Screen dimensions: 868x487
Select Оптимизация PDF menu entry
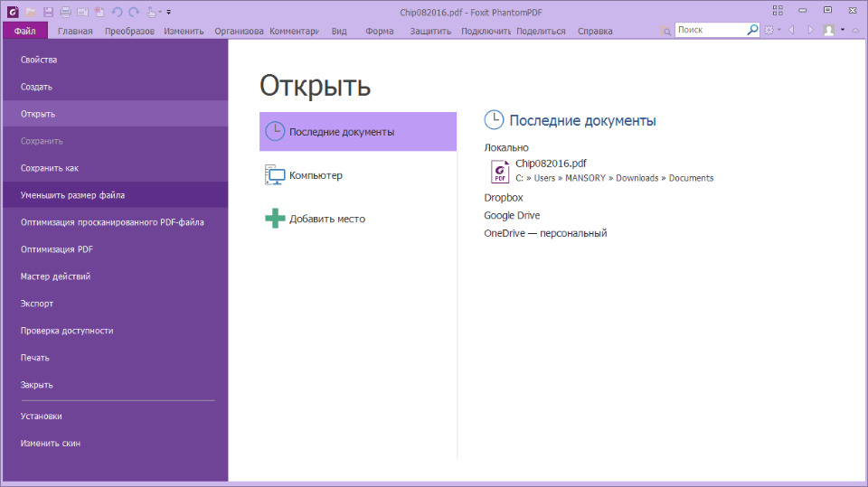click(115, 249)
